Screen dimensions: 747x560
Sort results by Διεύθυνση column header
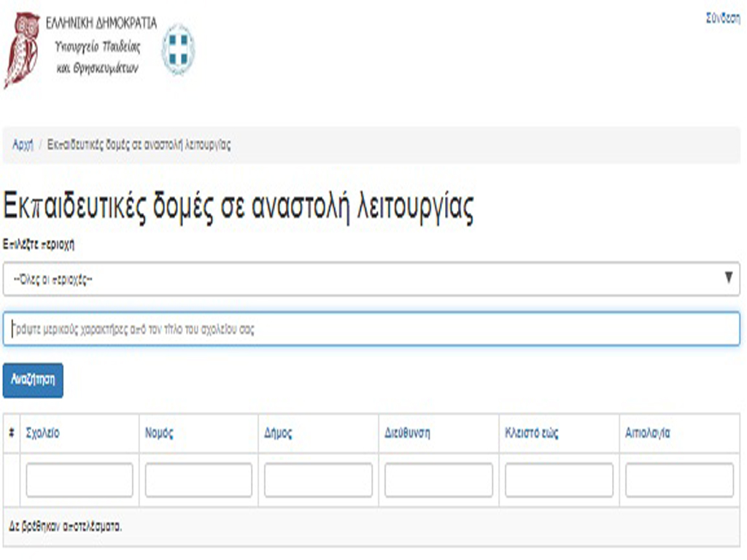coord(407,433)
